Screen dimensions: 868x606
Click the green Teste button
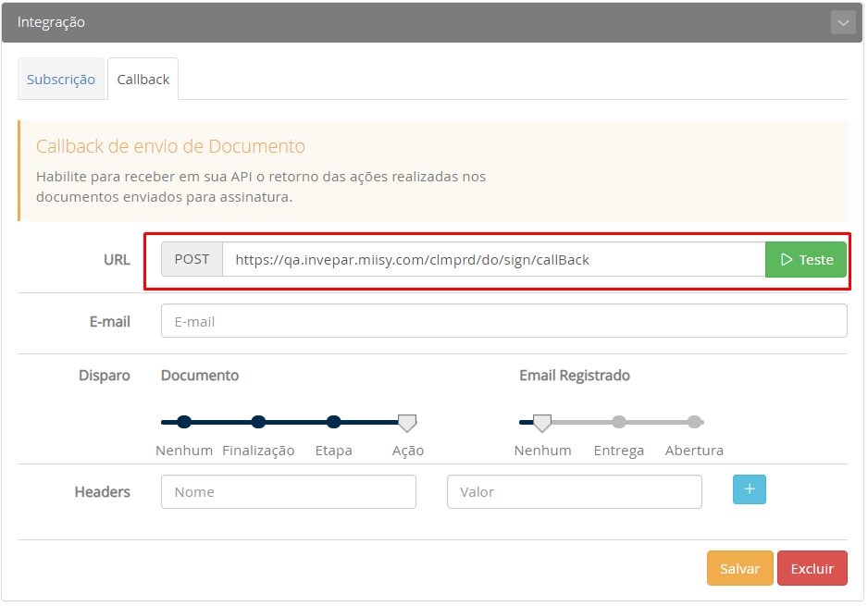pyautogui.click(x=806, y=260)
